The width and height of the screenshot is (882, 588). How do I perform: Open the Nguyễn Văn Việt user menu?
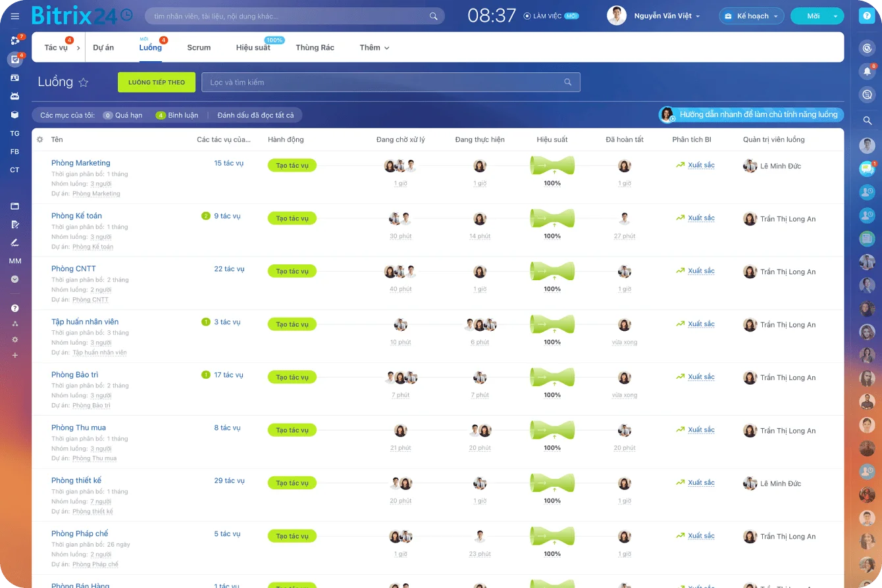(666, 16)
